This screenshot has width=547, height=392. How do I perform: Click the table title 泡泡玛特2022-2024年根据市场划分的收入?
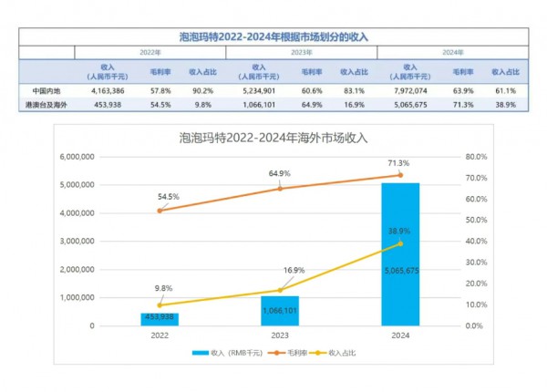(273, 37)
